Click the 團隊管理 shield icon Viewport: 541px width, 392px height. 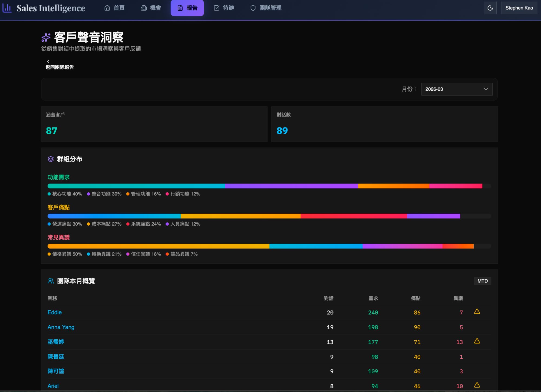[x=253, y=8]
